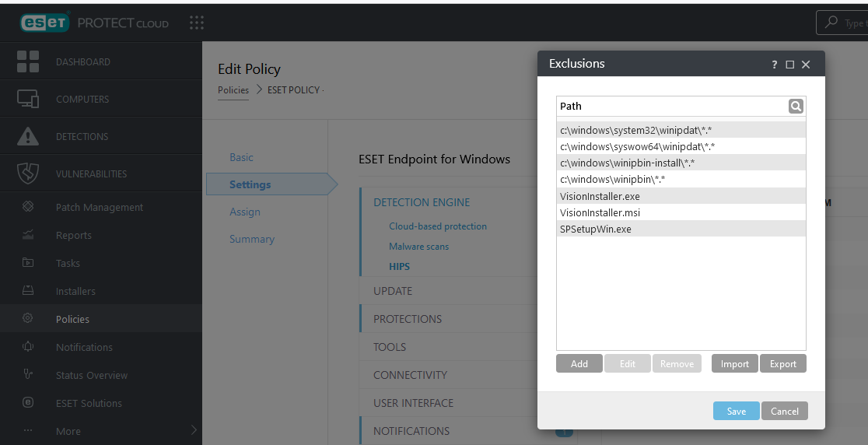Viewport: 868px width, 445px height.
Task: Click the Policies gear icon
Action: [28, 318]
